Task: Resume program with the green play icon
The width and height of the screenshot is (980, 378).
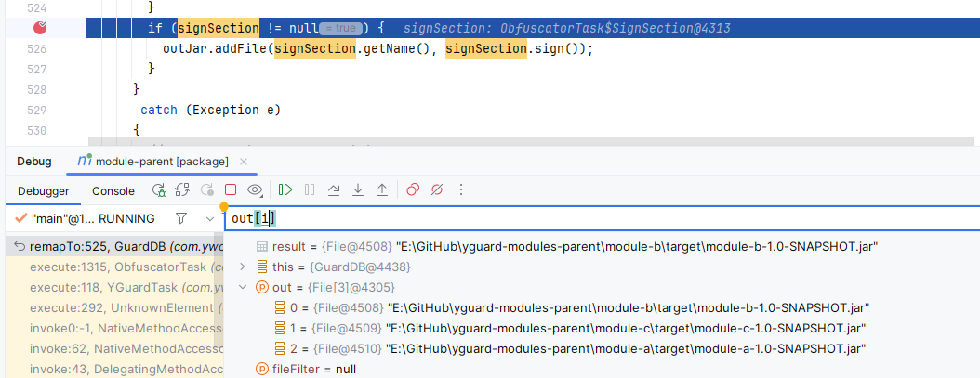Action: (285, 190)
